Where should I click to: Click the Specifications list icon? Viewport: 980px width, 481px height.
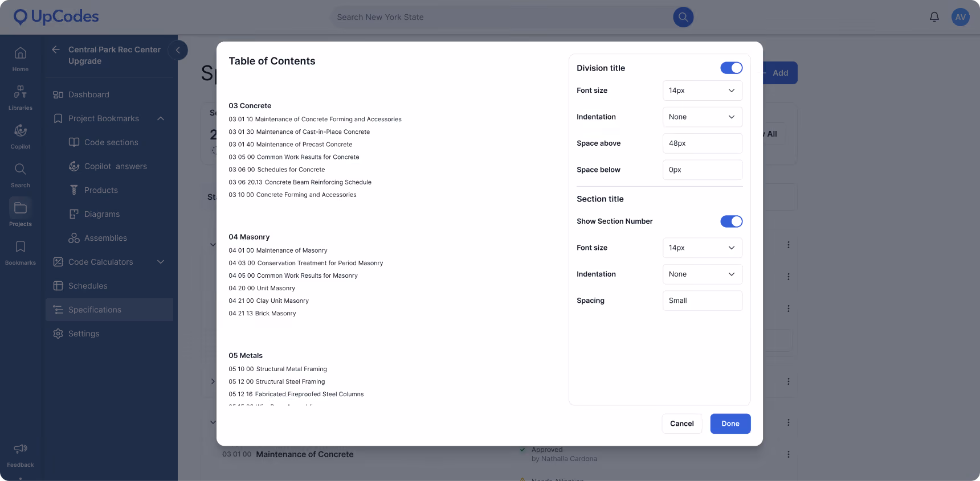[x=58, y=310]
